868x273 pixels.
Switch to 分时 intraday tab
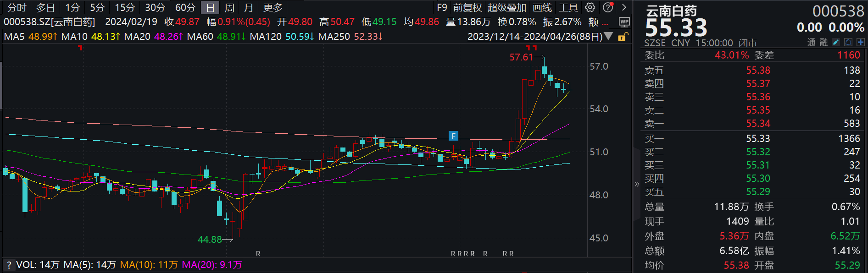[x=17, y=8]
